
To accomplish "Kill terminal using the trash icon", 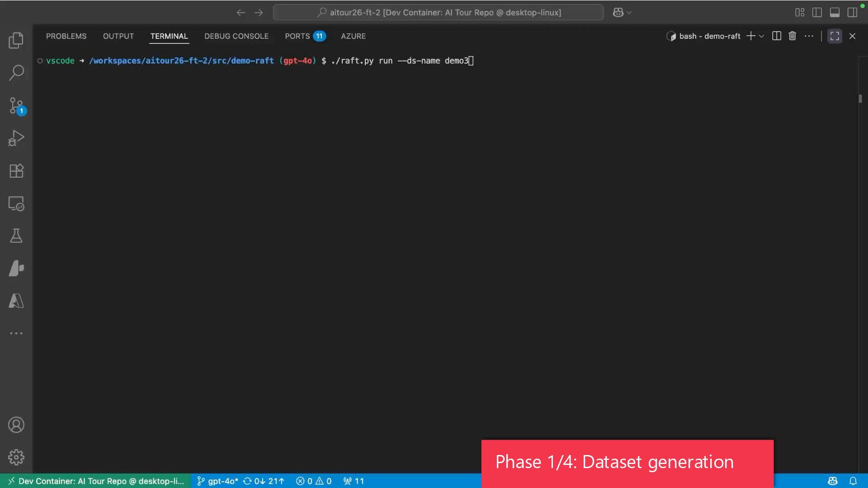I will point(792,36).
